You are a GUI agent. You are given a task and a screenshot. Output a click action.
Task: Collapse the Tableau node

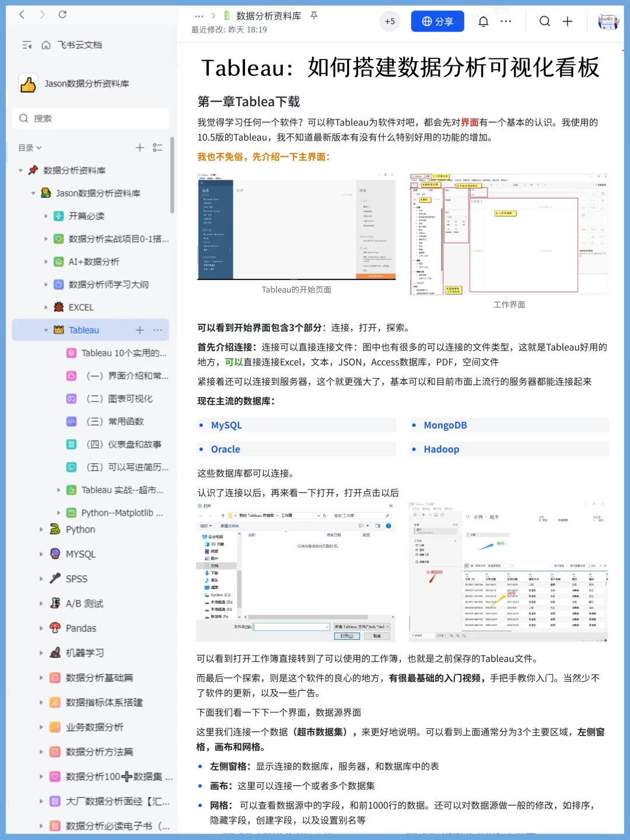tap(46, 330)
